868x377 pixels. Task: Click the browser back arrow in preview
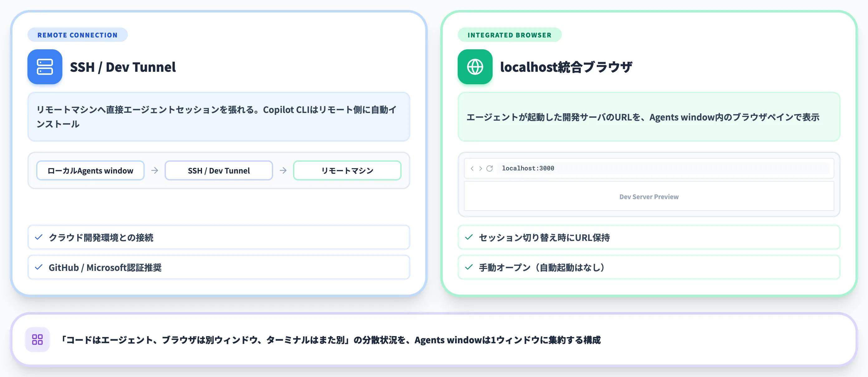(472, 168)
